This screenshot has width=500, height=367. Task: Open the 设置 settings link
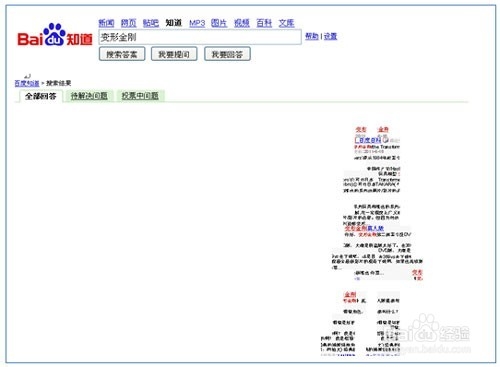(330, 36)
